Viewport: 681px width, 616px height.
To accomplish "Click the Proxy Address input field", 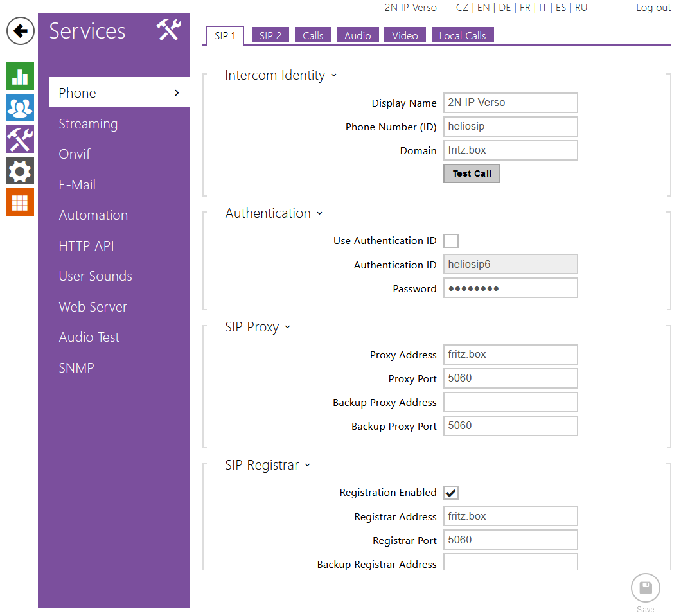I will [510, 355].
